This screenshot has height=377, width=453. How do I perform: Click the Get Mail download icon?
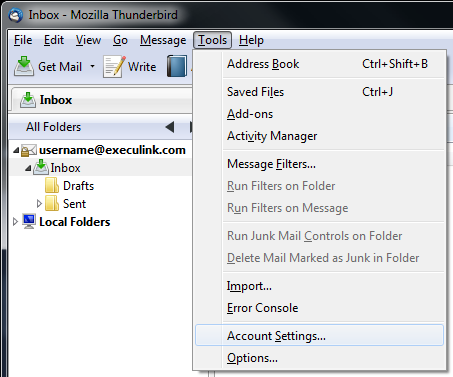tap(24, 66)
